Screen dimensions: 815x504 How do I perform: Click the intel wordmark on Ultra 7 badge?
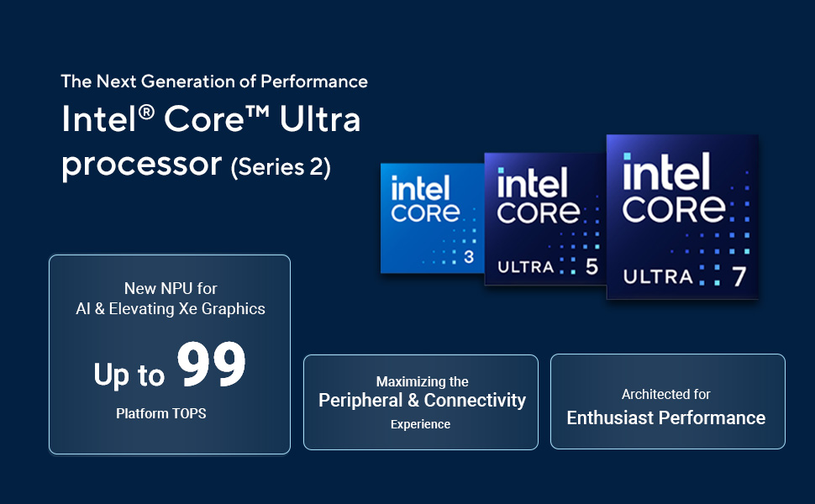click(x=666, y=171)
